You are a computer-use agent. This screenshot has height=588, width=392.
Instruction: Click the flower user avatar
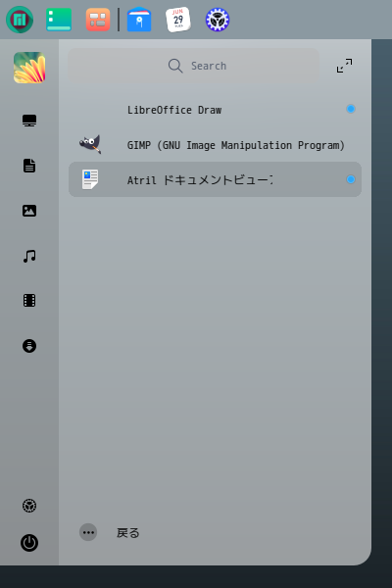(x=29, y=68)
